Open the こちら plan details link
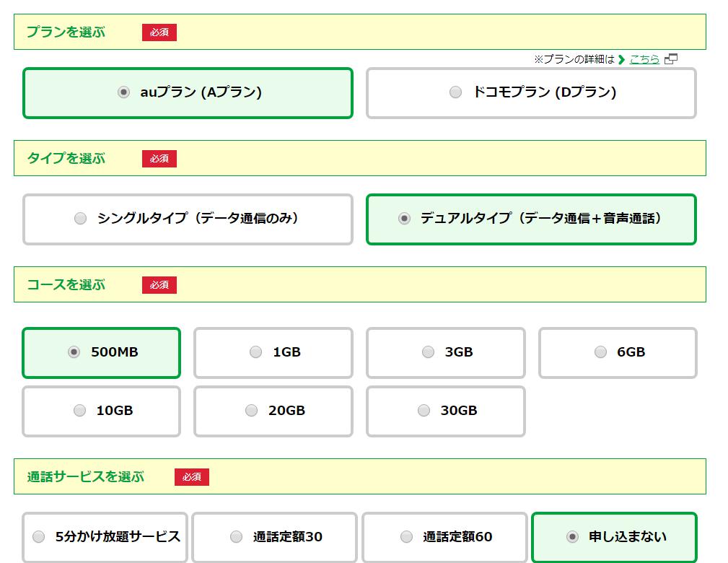This screenshot has width=728, height=563. [644, 59]
